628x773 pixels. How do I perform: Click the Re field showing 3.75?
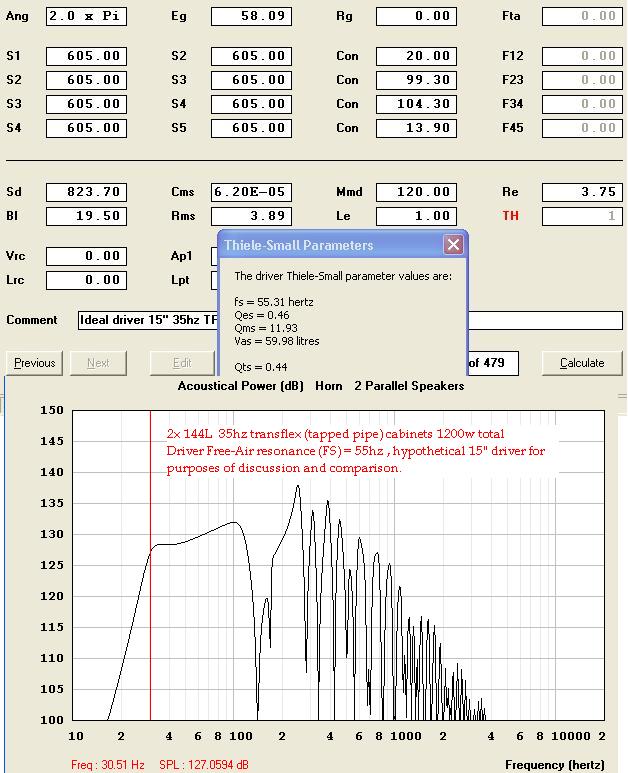[x=582, y=192]
